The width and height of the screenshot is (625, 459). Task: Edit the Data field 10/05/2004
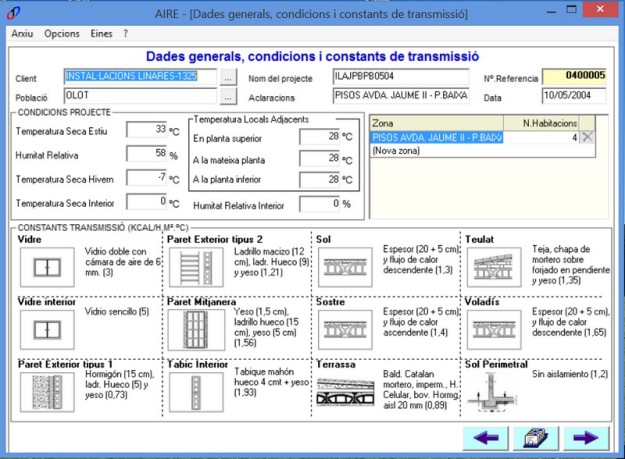coord(574,96)
